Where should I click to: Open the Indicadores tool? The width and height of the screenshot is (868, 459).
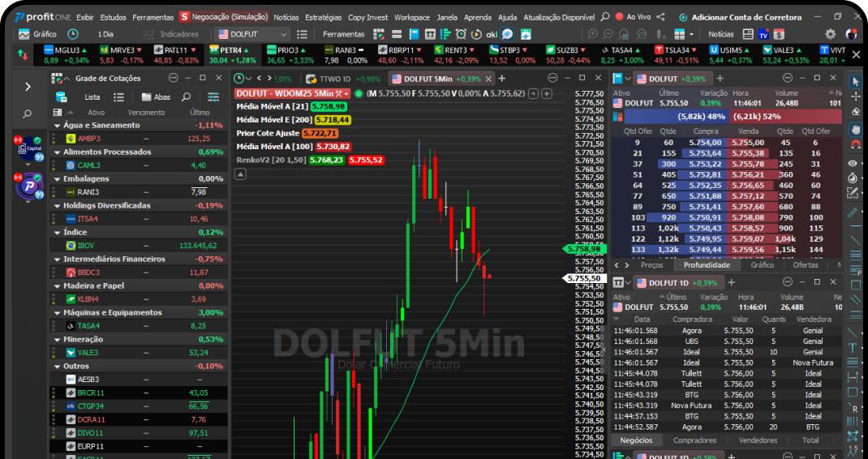pyautogui.click(x=170, y=34)
